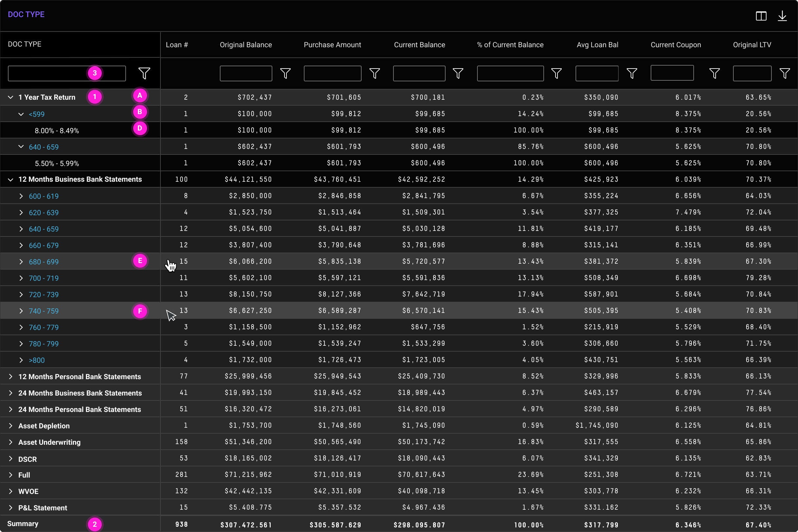The width and height of the screenshot is (798, 532).
Task: Click the % of Current Balance filter icon
Action: 556,73
